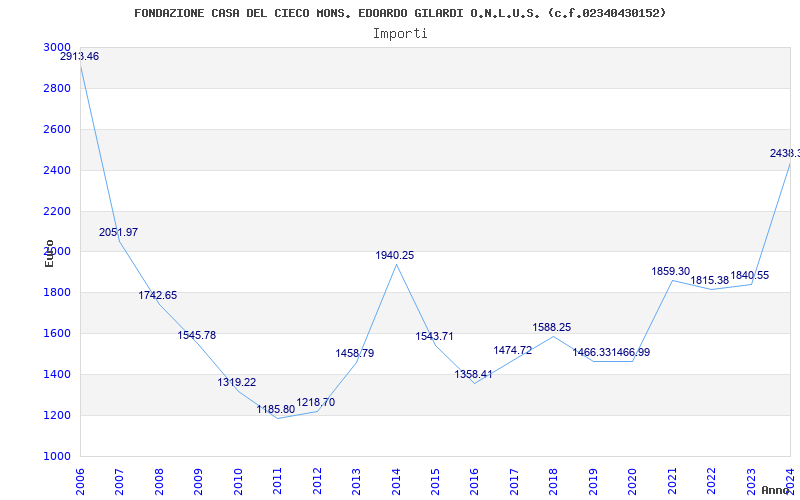Click the 2800 tick on the y-axis
The image size is (800, 500).
point(57,89)
